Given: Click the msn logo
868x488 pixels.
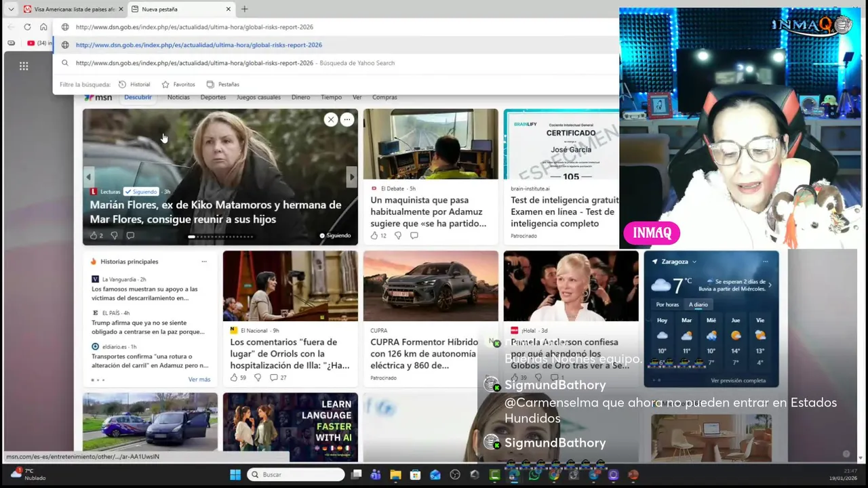Looking at the screenshot, I should (x=98, y=98).
